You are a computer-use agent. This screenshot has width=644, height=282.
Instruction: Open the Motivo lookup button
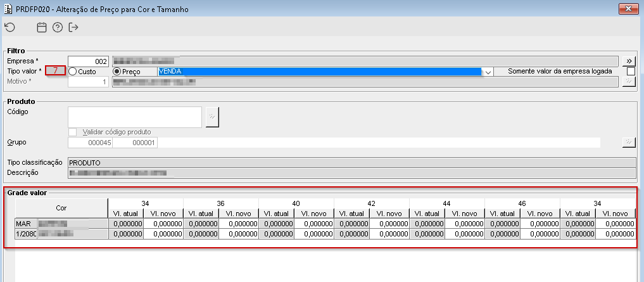click(628, 81)
